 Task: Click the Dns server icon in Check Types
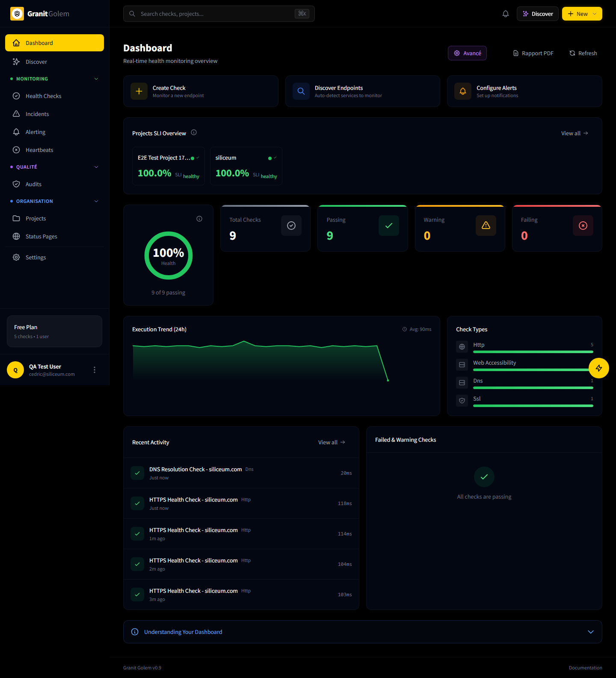click(x=462, y=383)
